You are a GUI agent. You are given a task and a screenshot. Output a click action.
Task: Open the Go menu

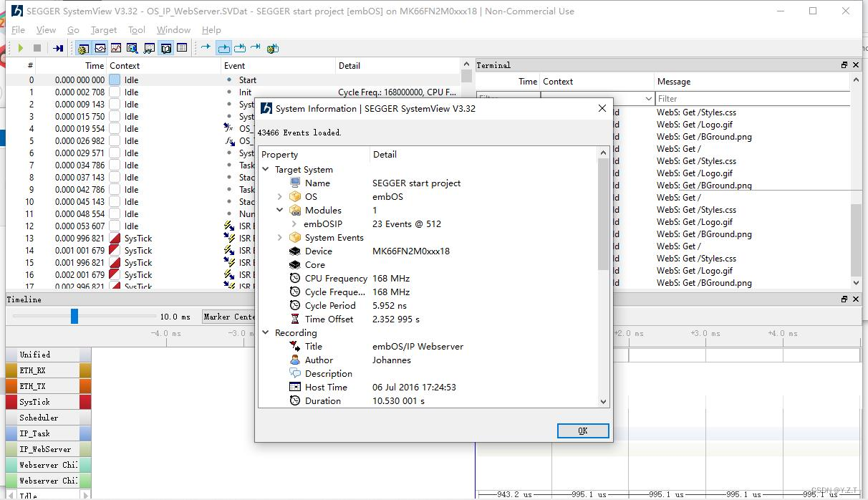click(x=73, y=30)
